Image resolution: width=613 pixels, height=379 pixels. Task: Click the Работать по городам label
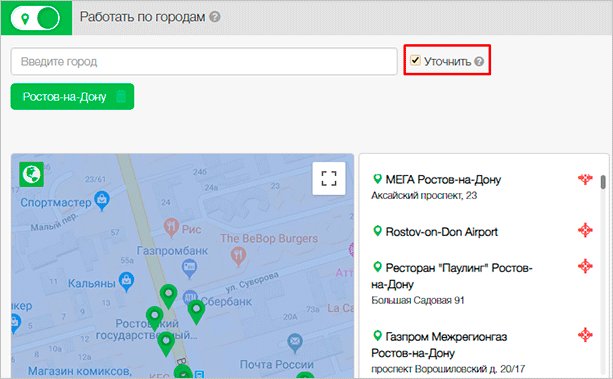[x=142, y=17]
